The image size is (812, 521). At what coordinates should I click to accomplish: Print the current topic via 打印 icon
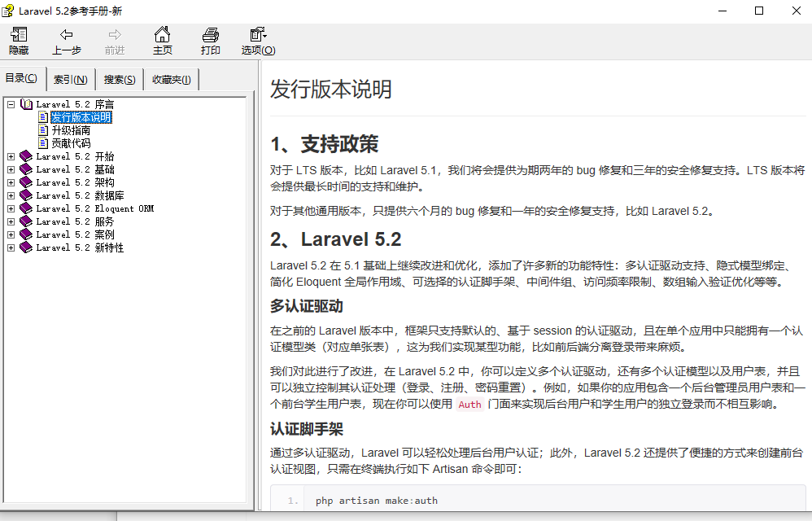[x=210, y=41]
